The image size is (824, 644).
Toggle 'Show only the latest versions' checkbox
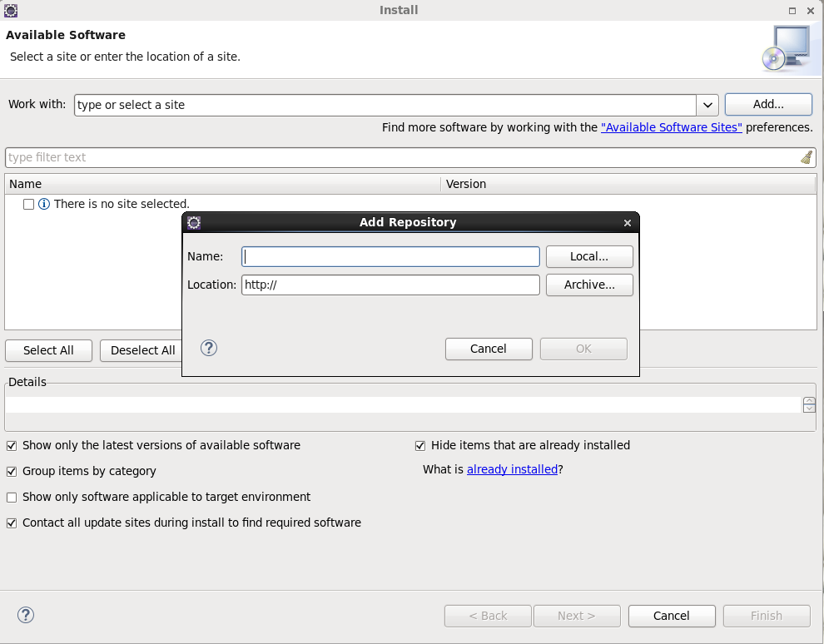12,445
